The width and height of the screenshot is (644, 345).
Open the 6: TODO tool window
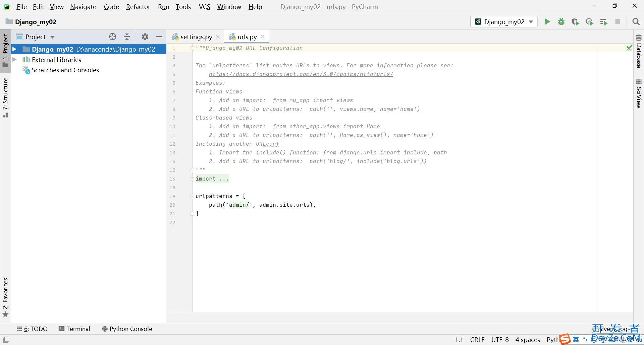tap(32, 329)
